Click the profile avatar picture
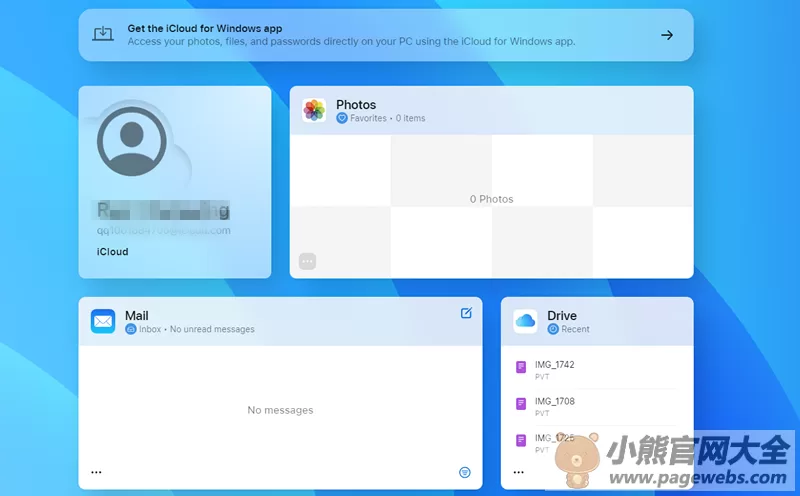The height and width of the screenshot is (496, 800). pyautogui.click(x=132, y=141)
